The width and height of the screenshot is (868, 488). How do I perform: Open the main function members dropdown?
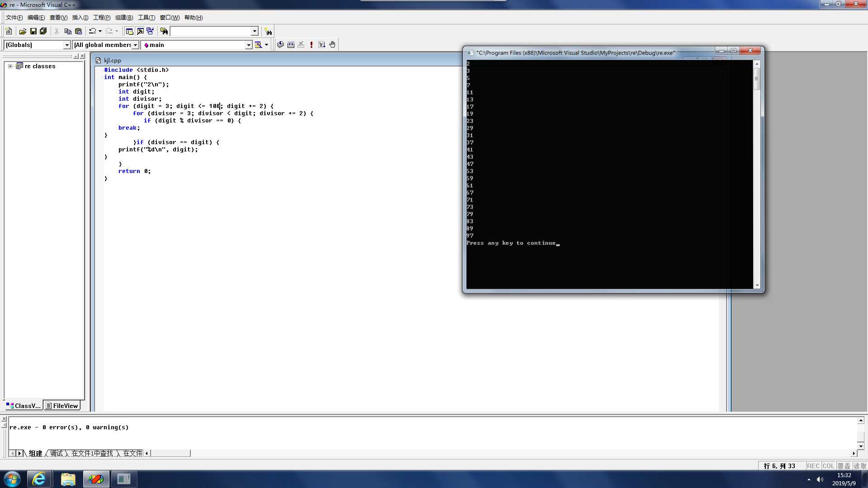coord(249,45)
